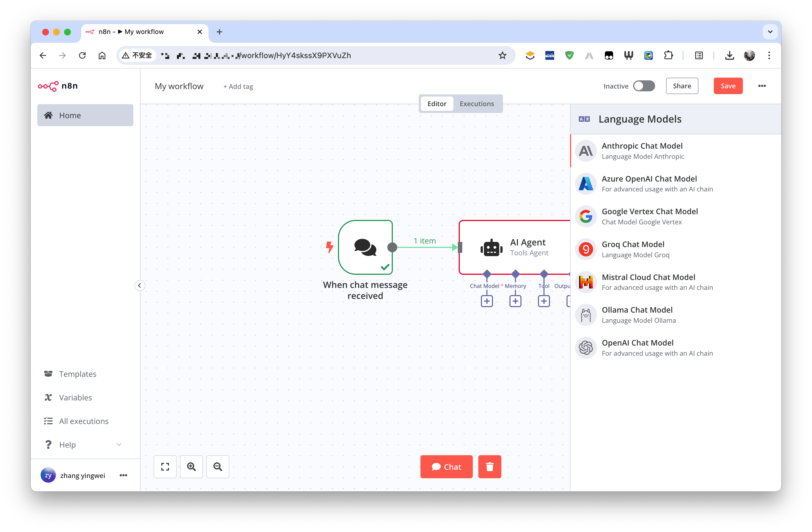This screenshot has height=532, width=812.
Task: Open the Home page
Action: (x=85, y=115)
